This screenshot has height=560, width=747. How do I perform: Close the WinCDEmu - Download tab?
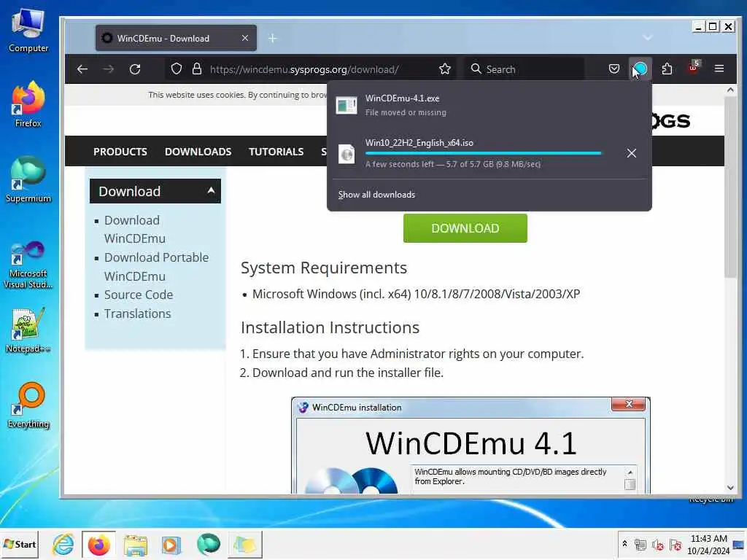245,38
